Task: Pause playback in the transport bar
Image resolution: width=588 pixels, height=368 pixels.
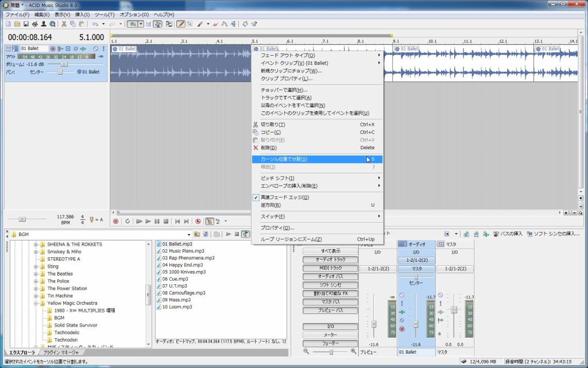Action: 157,222
